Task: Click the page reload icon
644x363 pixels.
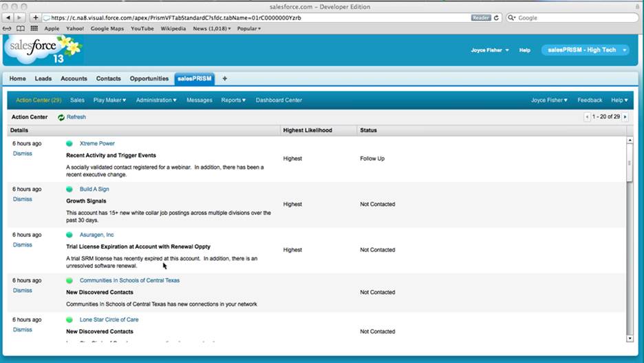Action: pyautogui.click(x=496, y=18)
